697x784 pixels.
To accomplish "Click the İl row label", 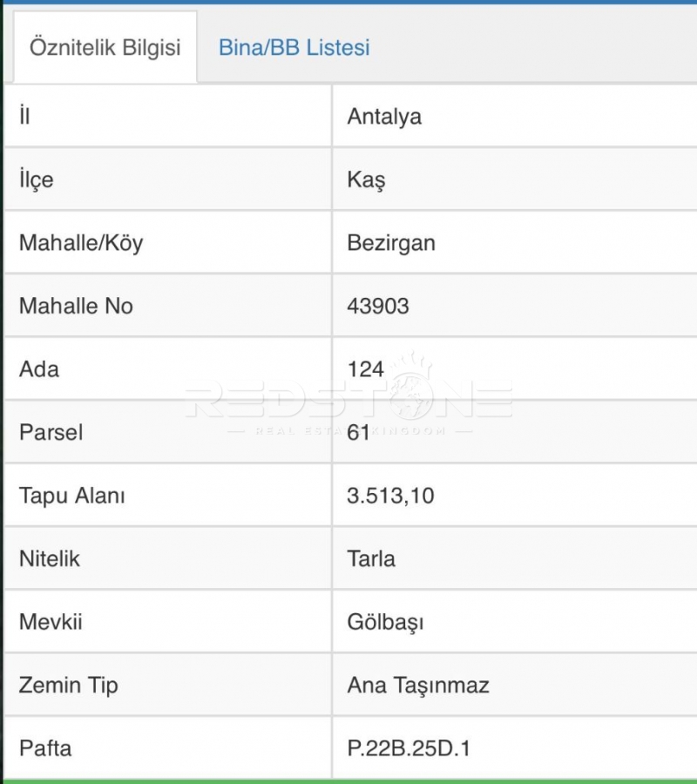I will point(24,116).
